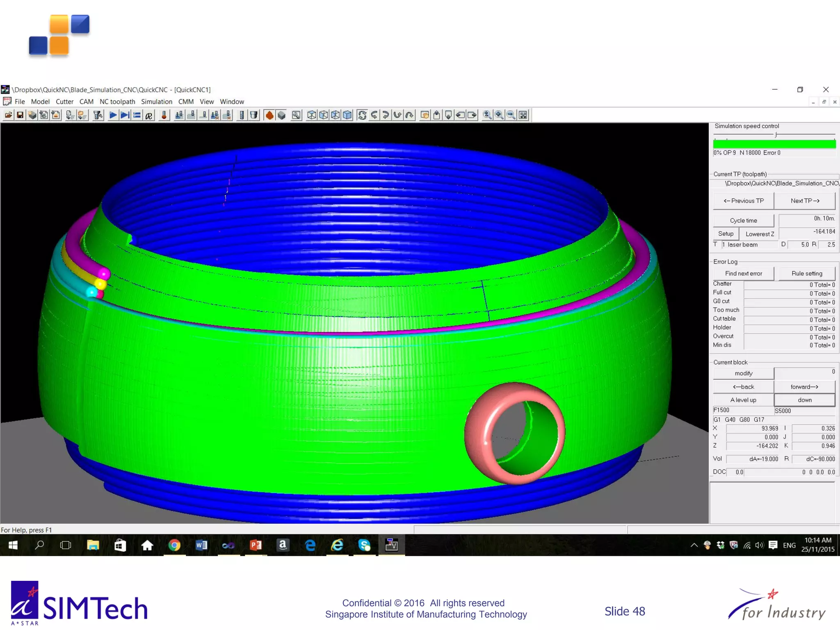
Task: Click the wrench settings toolbar icon
Action: [296, 115]
